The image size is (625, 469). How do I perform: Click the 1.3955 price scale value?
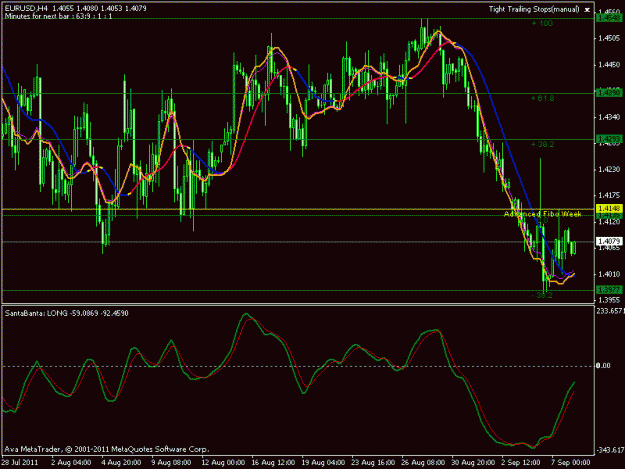point(609,300)
